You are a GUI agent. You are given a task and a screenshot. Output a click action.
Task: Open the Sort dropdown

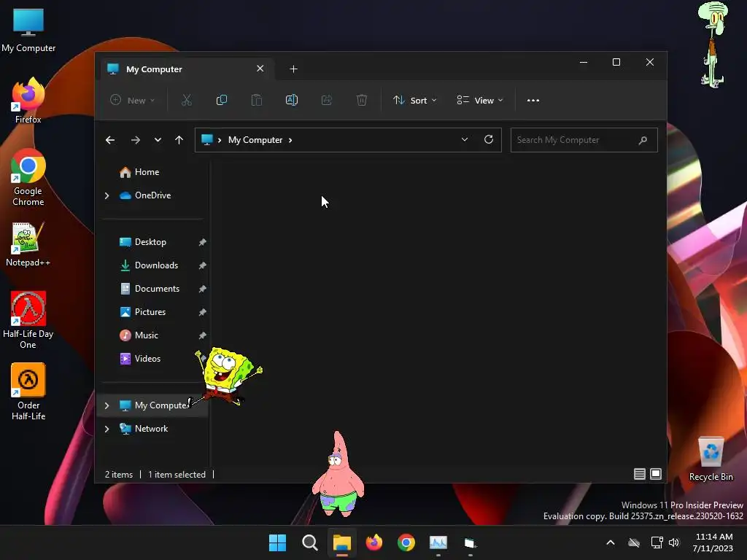414,101
